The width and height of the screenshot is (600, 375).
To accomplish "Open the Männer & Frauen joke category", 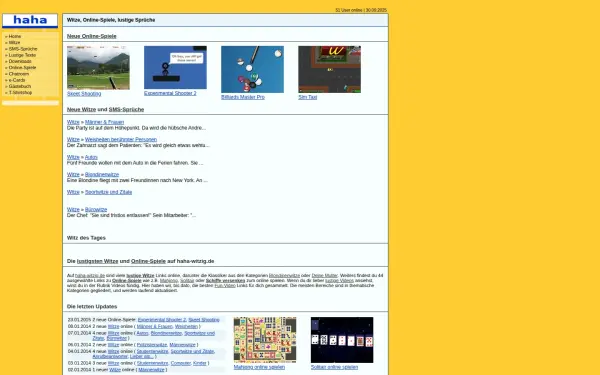I will pyautogui.click(x=104, y=122).
